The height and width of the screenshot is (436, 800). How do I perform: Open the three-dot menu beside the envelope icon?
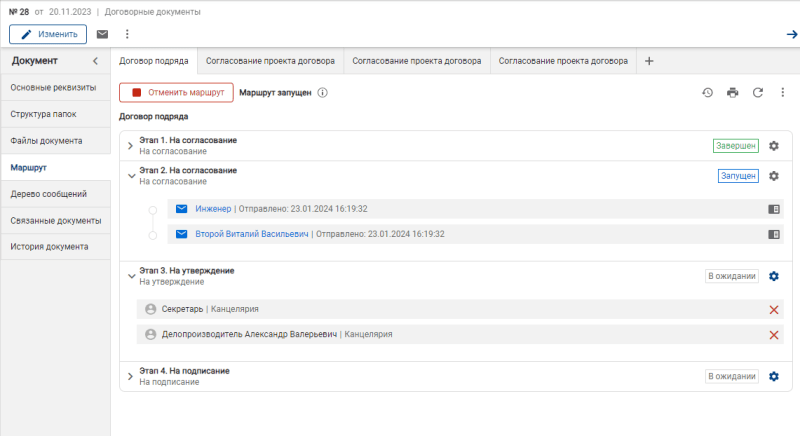click(x=127, y=34)
